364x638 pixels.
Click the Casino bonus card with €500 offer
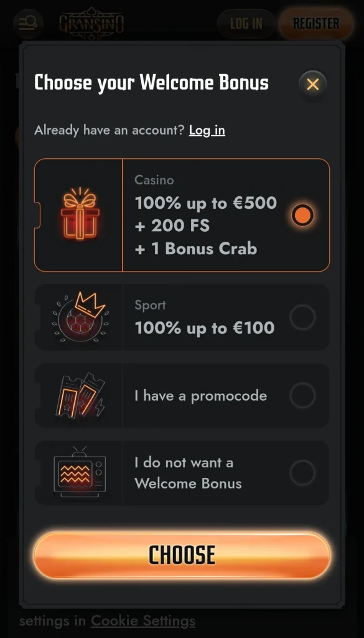click(x=182, y=215)
